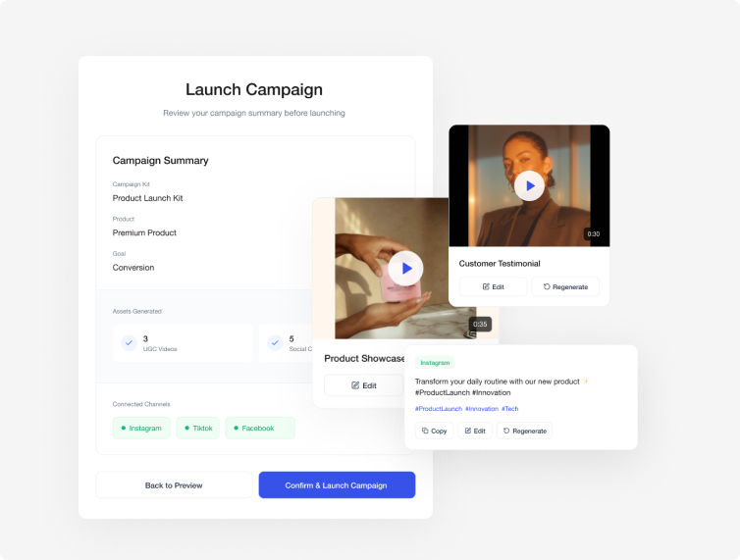
Task: Regenerate the Customer Testimonial video
Action: (x=565, y=286)
